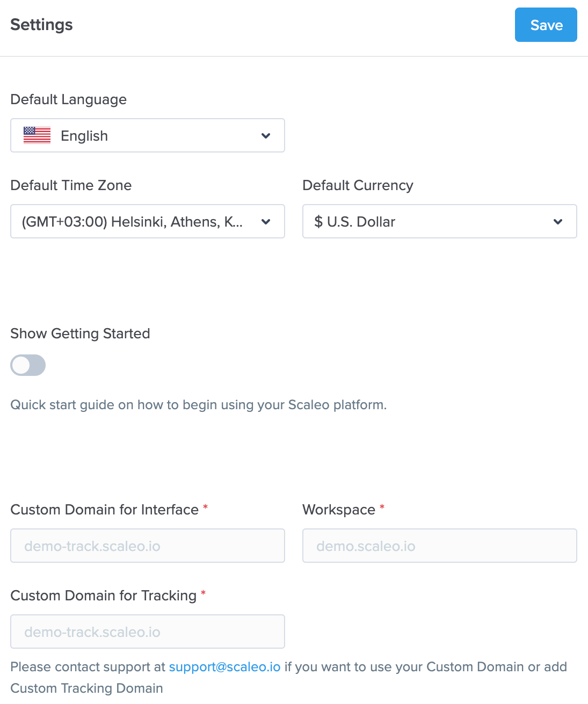Screen dimensions: 588x704
Task: Click the support@scaleo.io email link
Action: pyautogui.click(x=224, y=666)
